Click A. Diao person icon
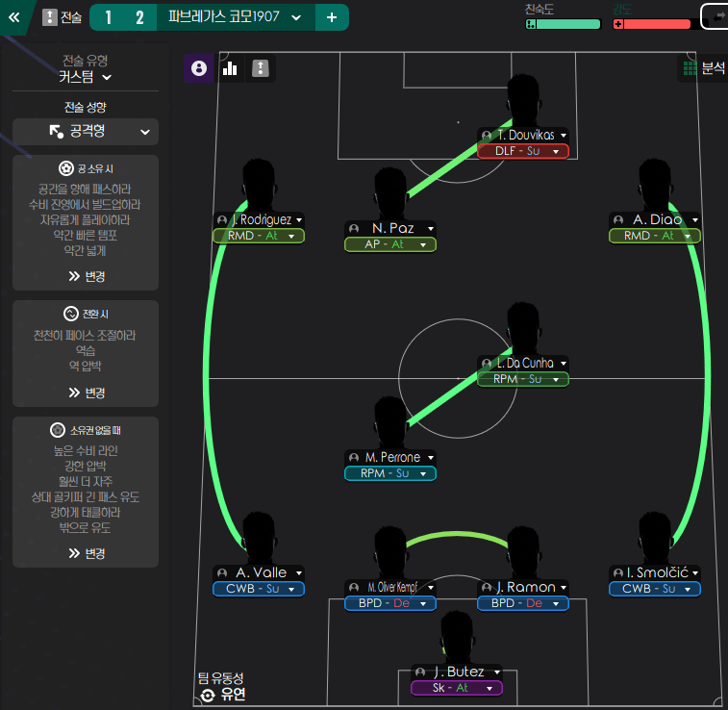Screen dimensions: 728x710 pyautogui.click(x=618, y=219)
